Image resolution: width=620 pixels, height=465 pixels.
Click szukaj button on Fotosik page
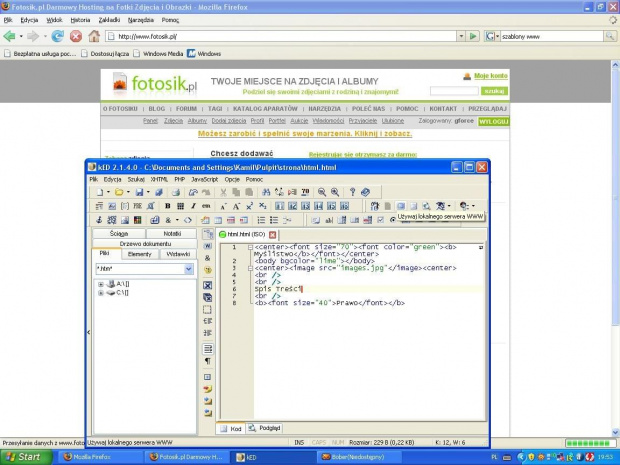pyautogui.click(x=494, y=91)
